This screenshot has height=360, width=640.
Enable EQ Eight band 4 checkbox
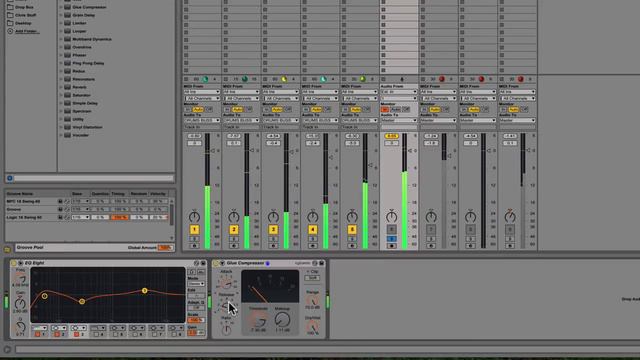[x=96, y=334]
